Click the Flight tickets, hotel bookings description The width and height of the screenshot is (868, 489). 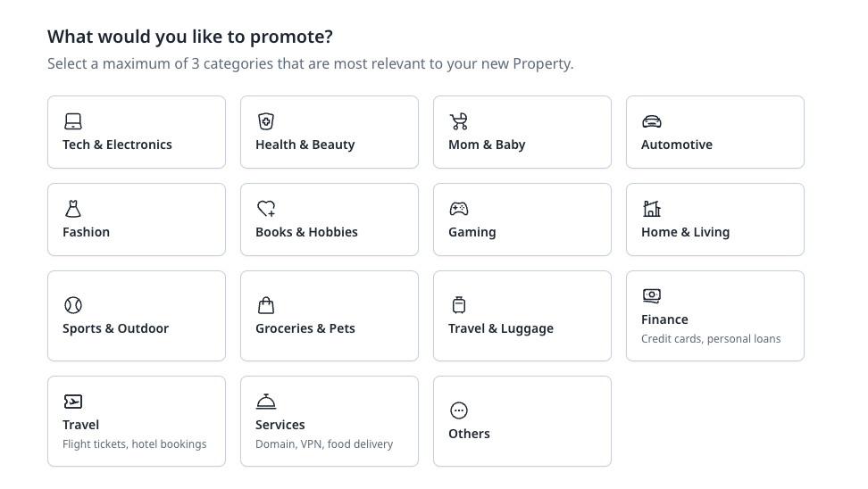[x=135, y=444]
